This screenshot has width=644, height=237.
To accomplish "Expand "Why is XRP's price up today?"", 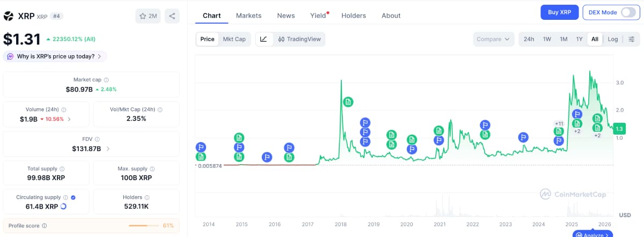I will (x=55, y=56).
